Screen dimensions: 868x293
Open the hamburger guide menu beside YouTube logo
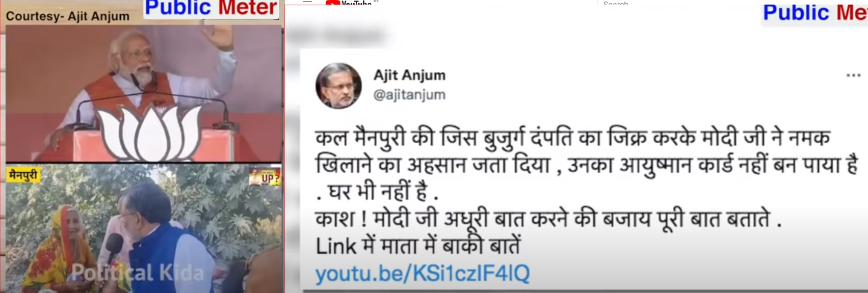[x=307, y=2]
